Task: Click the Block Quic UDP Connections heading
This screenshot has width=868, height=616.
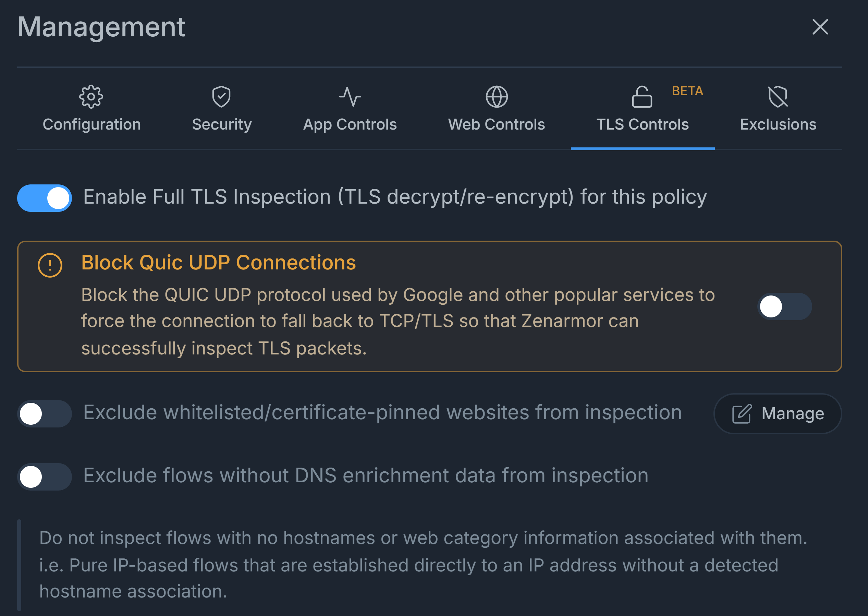Action: coord(218,263)
